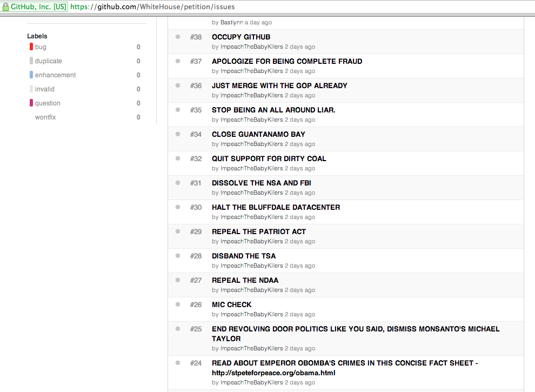Open issue STOP BEING AN ALL AROUND LIAR
This screenshot has width=535, height=392.
273,110
